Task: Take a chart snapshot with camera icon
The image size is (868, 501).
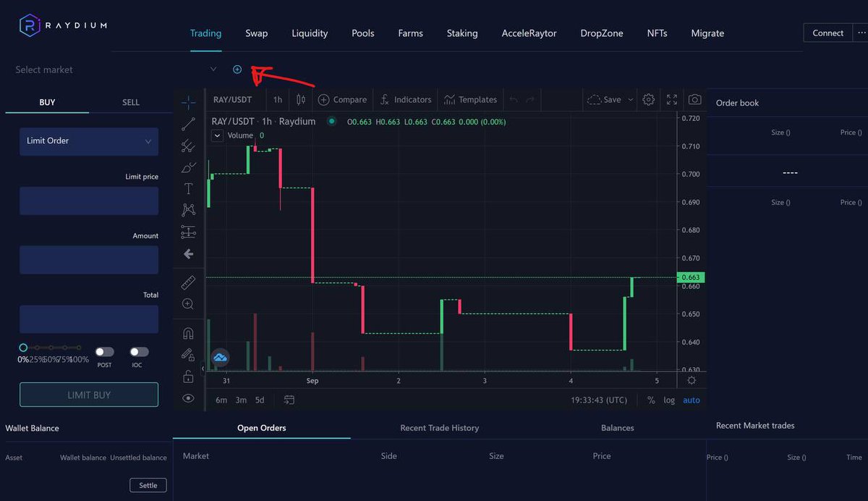Action: (694, 100)
